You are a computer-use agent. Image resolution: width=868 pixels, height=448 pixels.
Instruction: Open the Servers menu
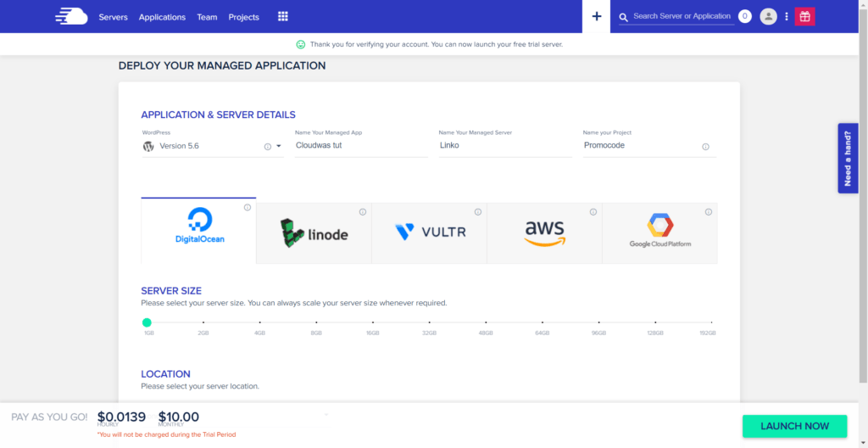coord(113,17)
